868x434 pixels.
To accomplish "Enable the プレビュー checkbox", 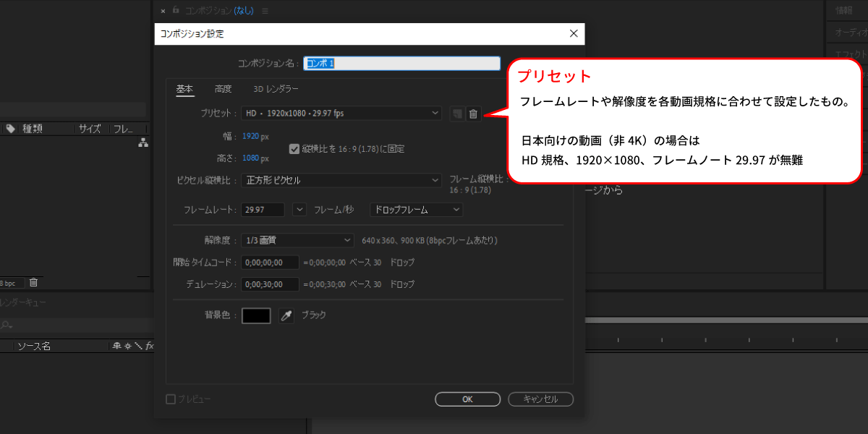I will [x=171, y=399].
